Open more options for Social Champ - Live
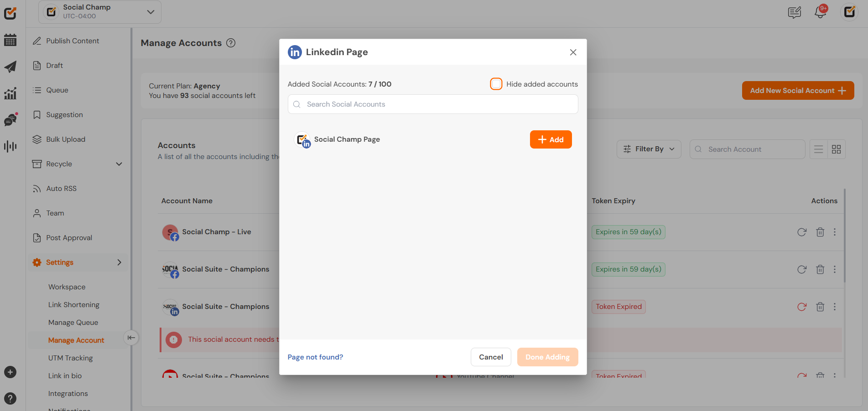The image size is (868, 411). pyautogui.click(x=835, y=232)
